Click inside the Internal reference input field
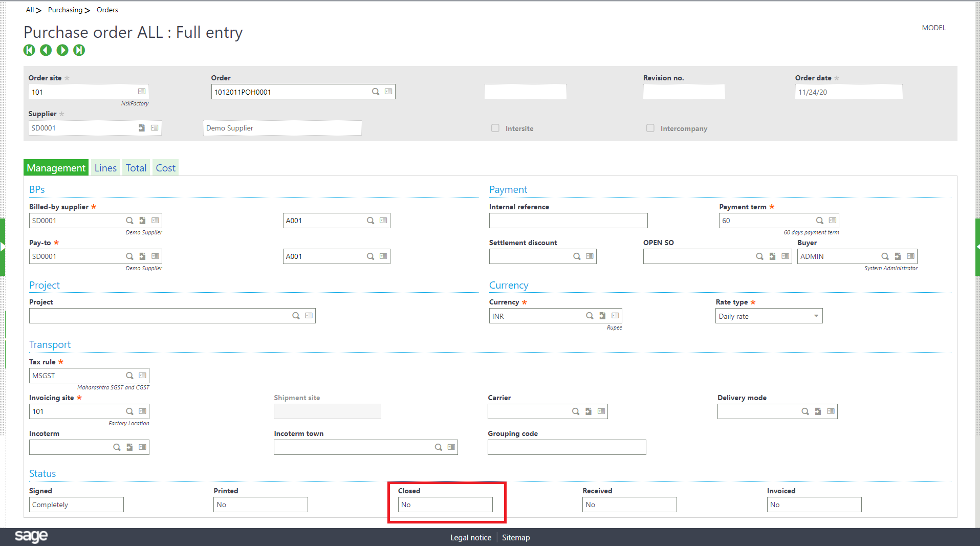The width and height of the screenshot is (980, 546). pos(568,220)
